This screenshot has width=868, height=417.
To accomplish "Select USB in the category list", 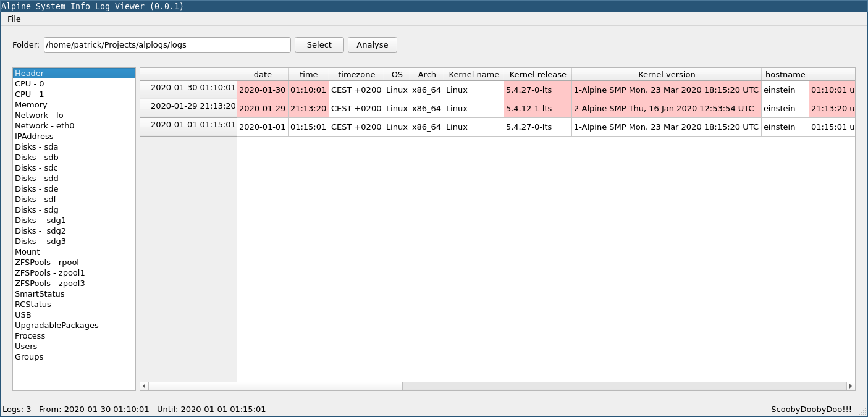I will click(74, 315).
